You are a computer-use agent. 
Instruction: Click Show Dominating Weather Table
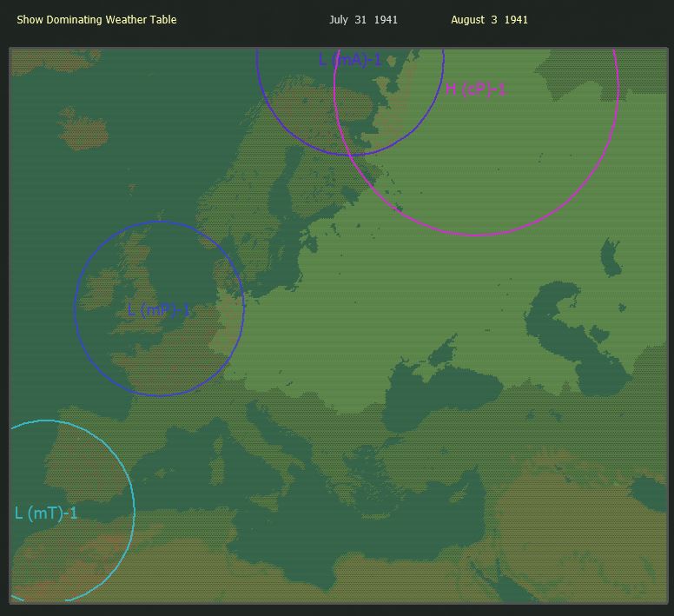(x=96, y=20)
